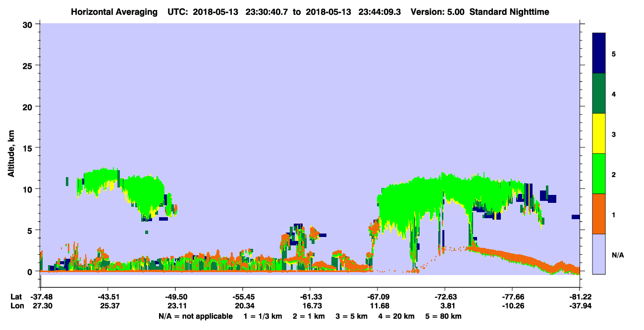Screen dimensions: 644x330
Task: Click legend text "1 = 1/3 km"
Action: (x=263, y=316)
